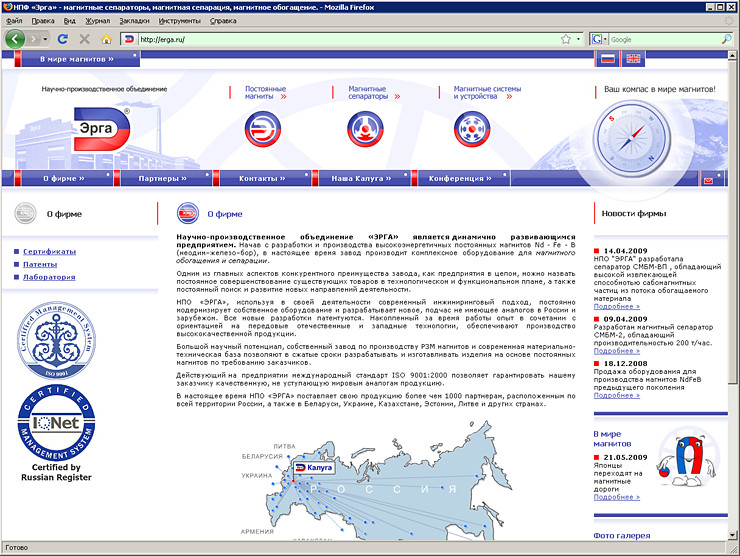Reload the page with refresh icon
Viewport: 740px width, 556px height.
tap(63, 39)
